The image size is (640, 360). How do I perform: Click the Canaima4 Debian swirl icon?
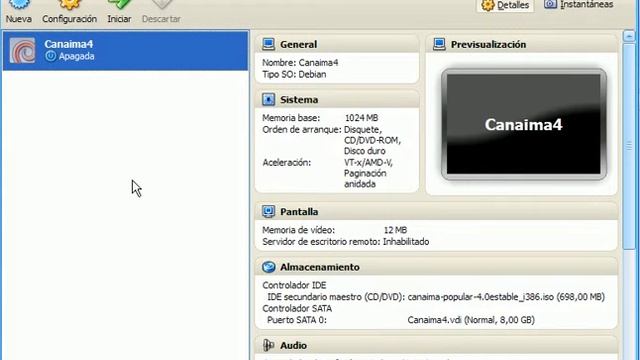pos(22,51)
